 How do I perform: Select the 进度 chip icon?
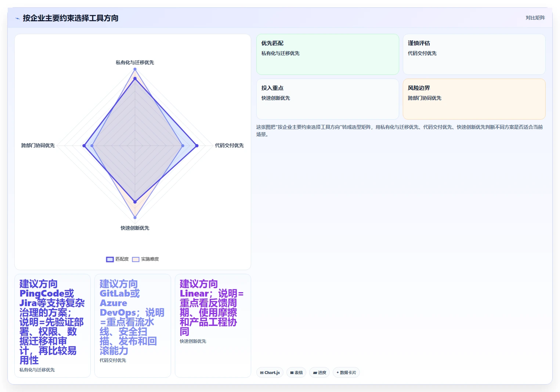pos(315,373)
